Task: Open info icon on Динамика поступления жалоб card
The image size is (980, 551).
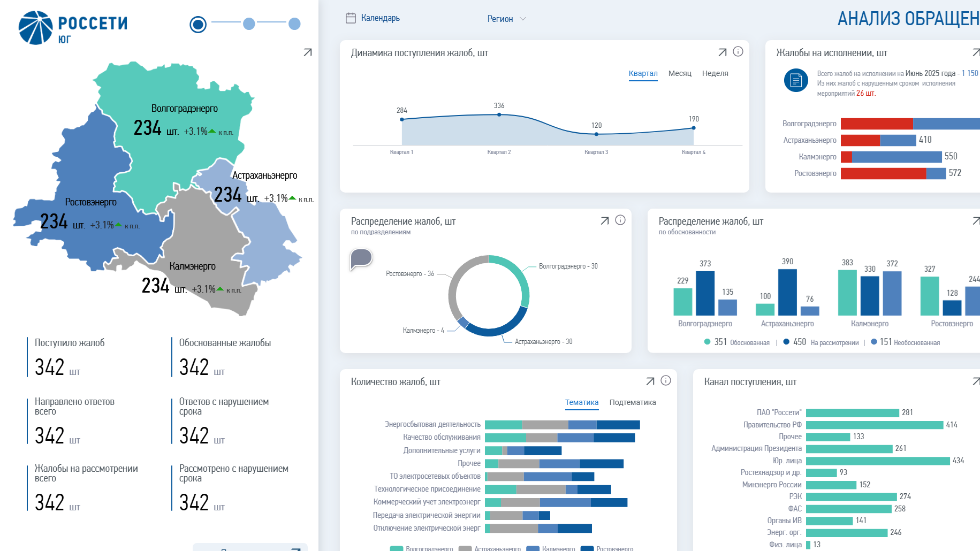Action: pos(738,51)
